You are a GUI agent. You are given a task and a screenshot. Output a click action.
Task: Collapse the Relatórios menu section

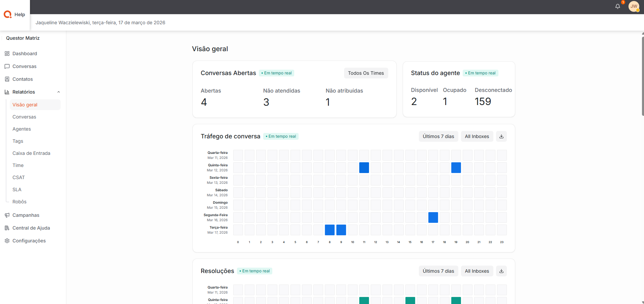pyautogui.click(x=59, y=92)
